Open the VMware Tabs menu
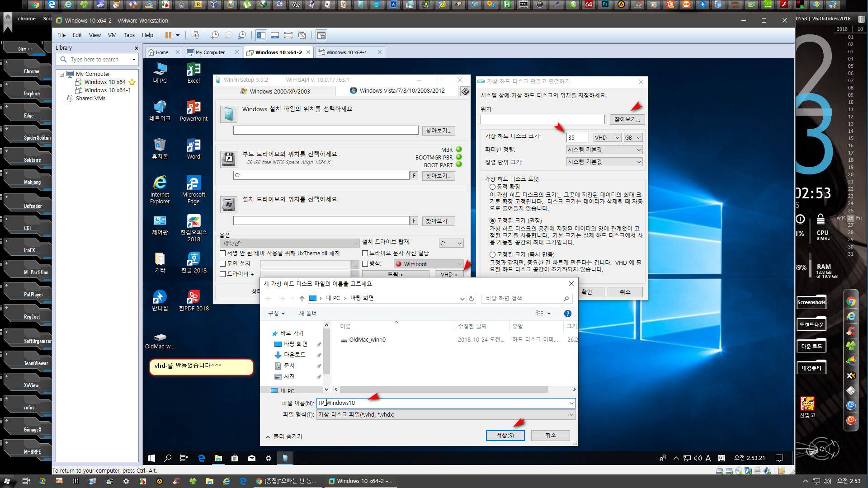The width and height of the screenshot is (868, 488). click(x=129, y=35)
